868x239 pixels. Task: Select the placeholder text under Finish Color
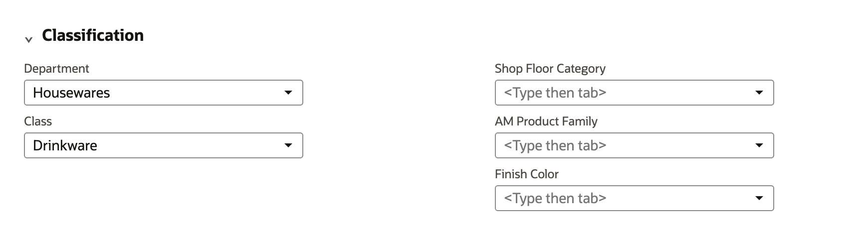(x=555, y=198)
